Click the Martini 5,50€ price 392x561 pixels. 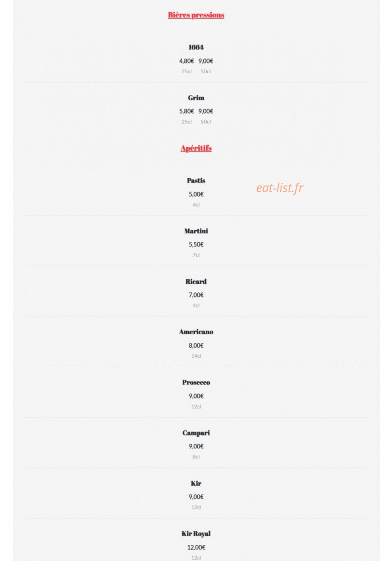click(196, 244)
